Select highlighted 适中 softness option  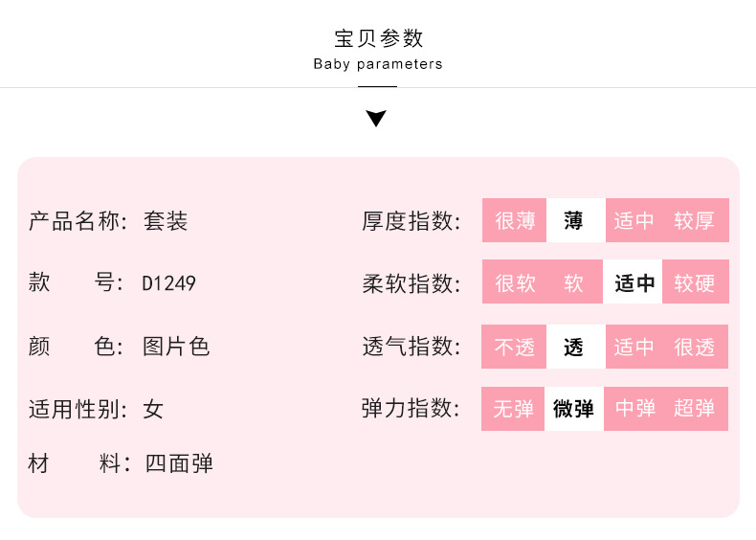click(634, 282)
